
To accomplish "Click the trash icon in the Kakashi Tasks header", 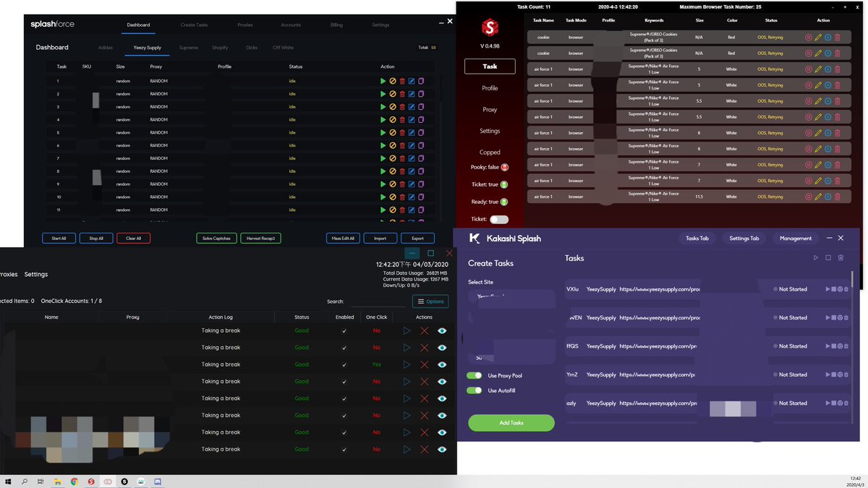I will point(840,257).
